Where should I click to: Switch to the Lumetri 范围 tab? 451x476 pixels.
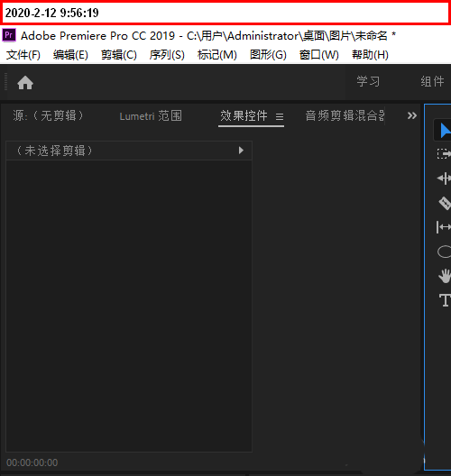151,116
